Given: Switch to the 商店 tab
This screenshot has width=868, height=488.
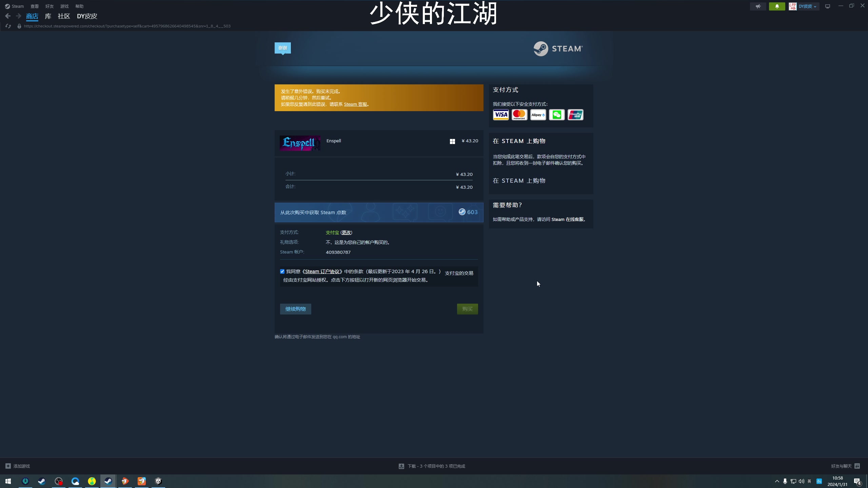Looking at the screenshot, I should 32,16.
